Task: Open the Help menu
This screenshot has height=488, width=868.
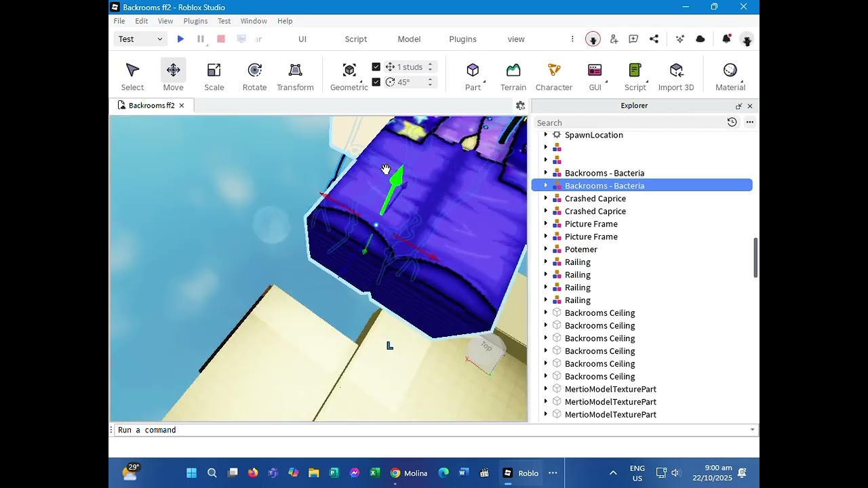Action: [x=285, y=21]
